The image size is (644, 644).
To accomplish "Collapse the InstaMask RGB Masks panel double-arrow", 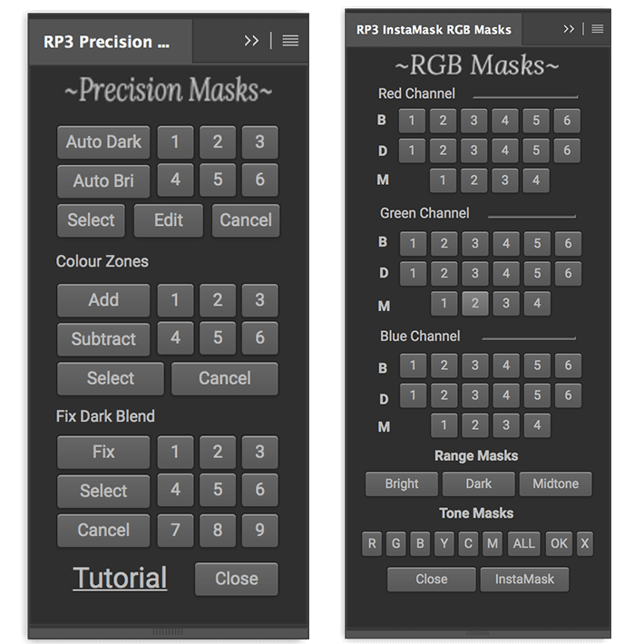I will [x=569, y=29].
